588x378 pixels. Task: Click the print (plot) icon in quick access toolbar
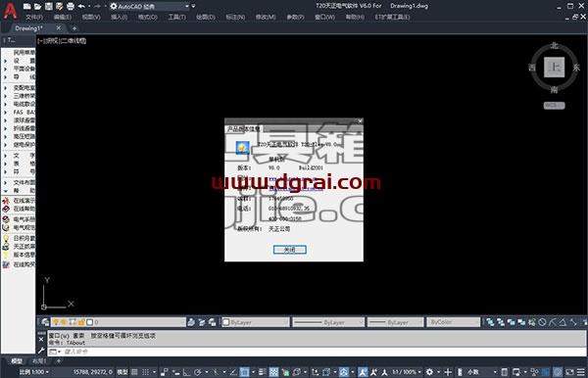click(71, 6)
